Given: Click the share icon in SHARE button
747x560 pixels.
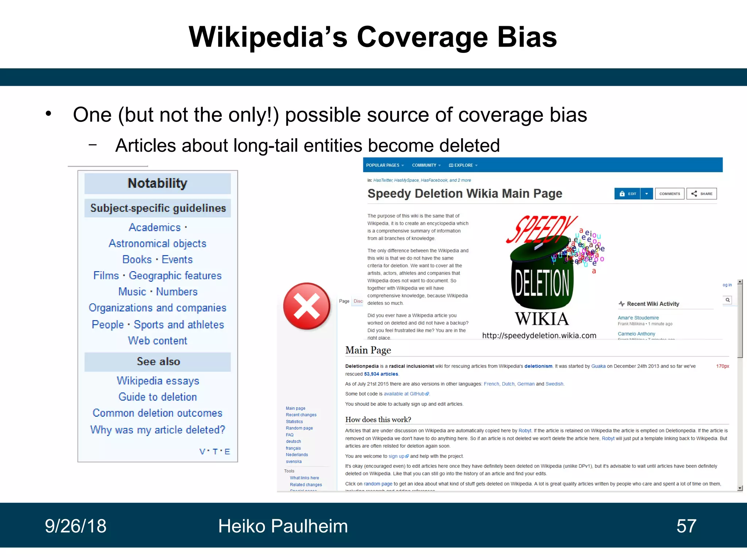Looking at the screenshot, I should click(x=694, y=194).
